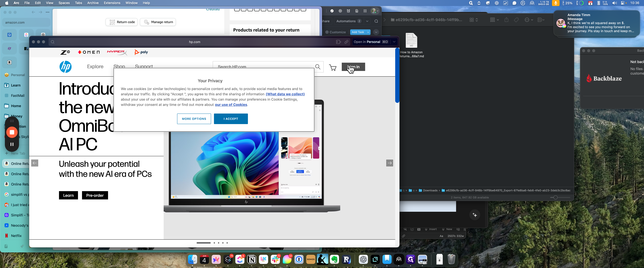This screenshot has width=644, height=268.
Task: Click Sign in on hp.com
Action: pyautogui.click(x=353, y=67)
